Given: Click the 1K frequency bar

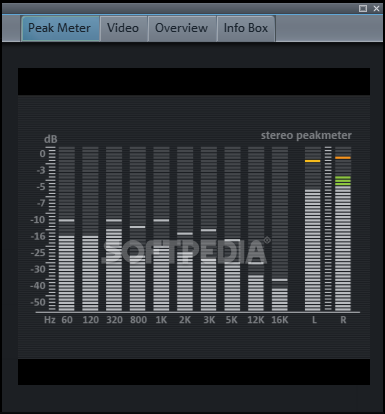Looking at the screenshot, I should pos(161,229).
